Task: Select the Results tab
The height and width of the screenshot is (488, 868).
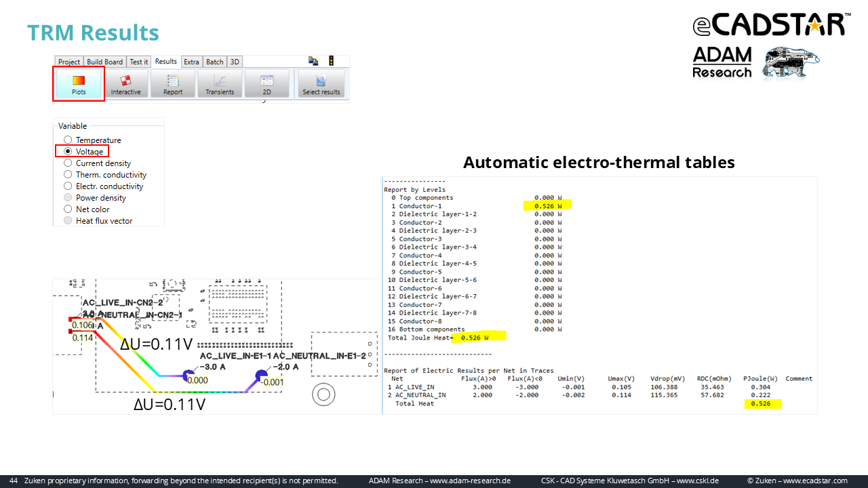Action: [166, 61]
